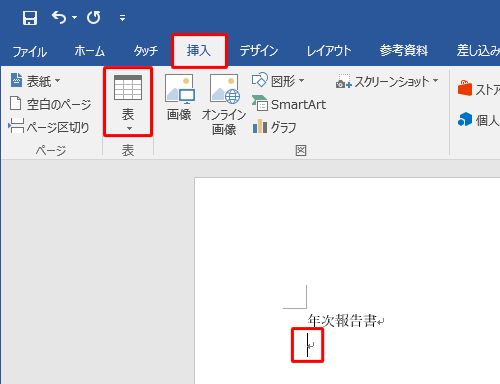Open Customize Quick Access Toolbar dropdown
The height and width of the screenshot is (384, 500).
tap(122, 18)
